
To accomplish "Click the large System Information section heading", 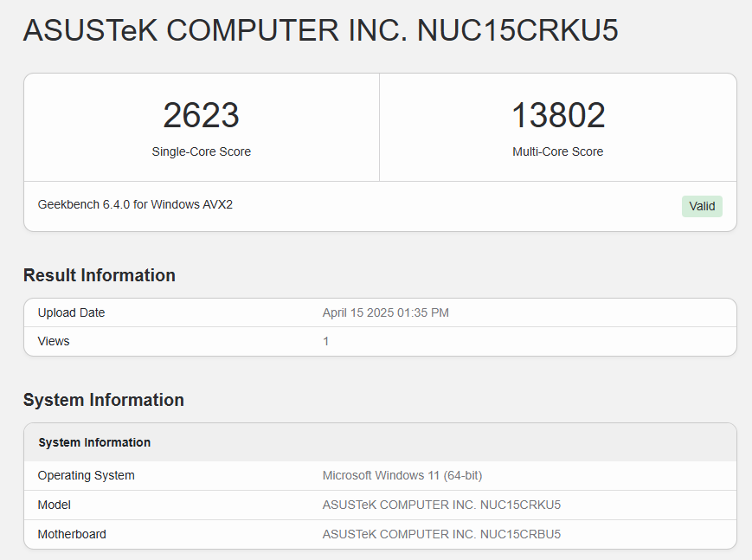I will point(103,400).
